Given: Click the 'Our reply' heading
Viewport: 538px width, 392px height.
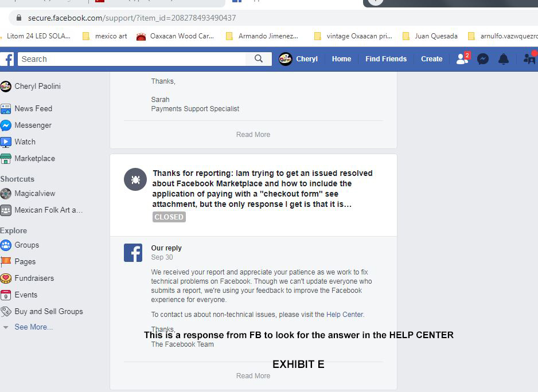Looking at the screenshot, I should (x=166, y=248).
